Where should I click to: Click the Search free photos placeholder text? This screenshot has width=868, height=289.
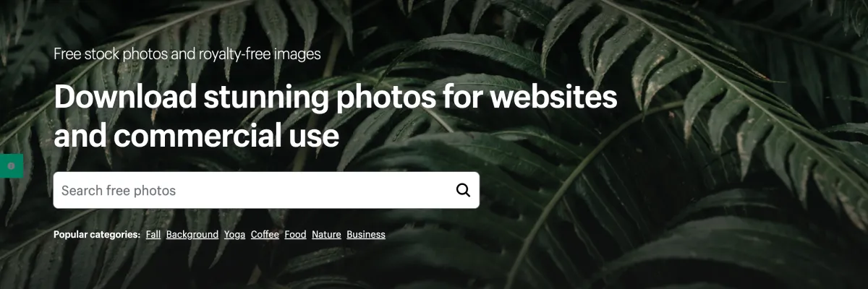119,191
